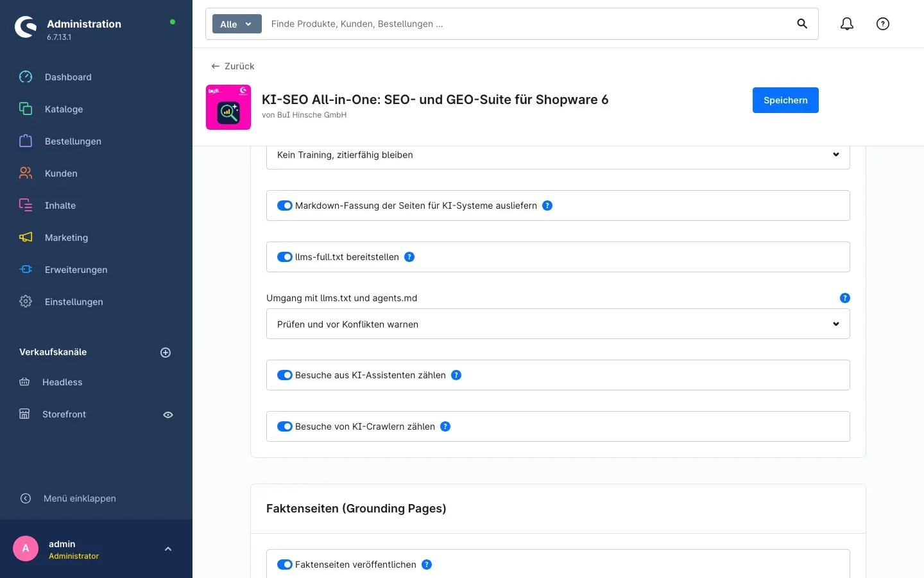Toggle llms-full.txt bereitstellen switch

285,257
